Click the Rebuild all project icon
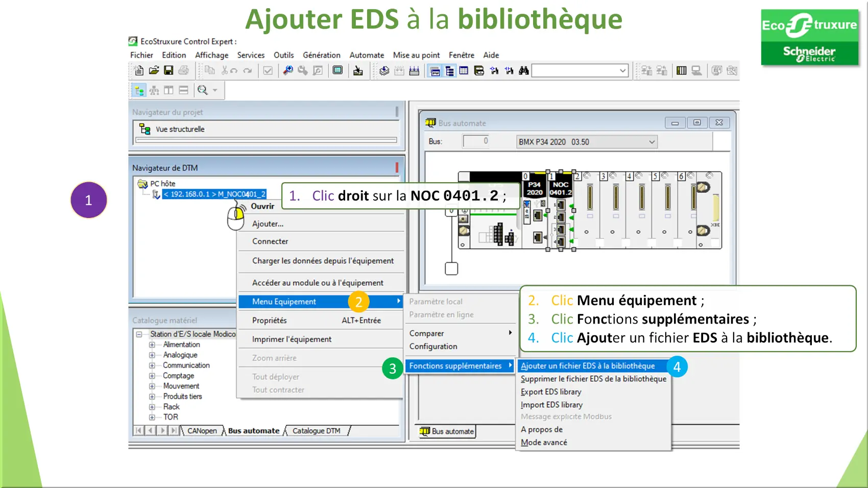Viewport: 868px width, 488px height. (x=414, y=70)
